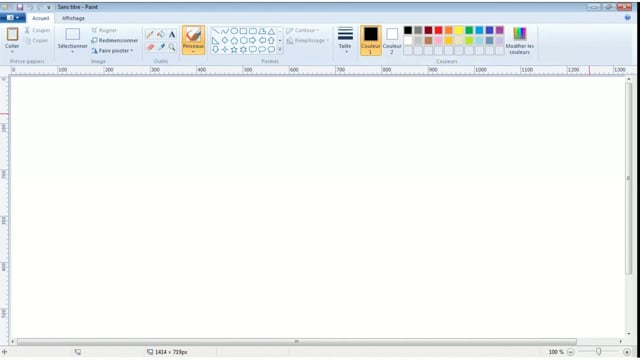Choose the pentagon shape
The image size is (640, 360).
coord(234,40)
